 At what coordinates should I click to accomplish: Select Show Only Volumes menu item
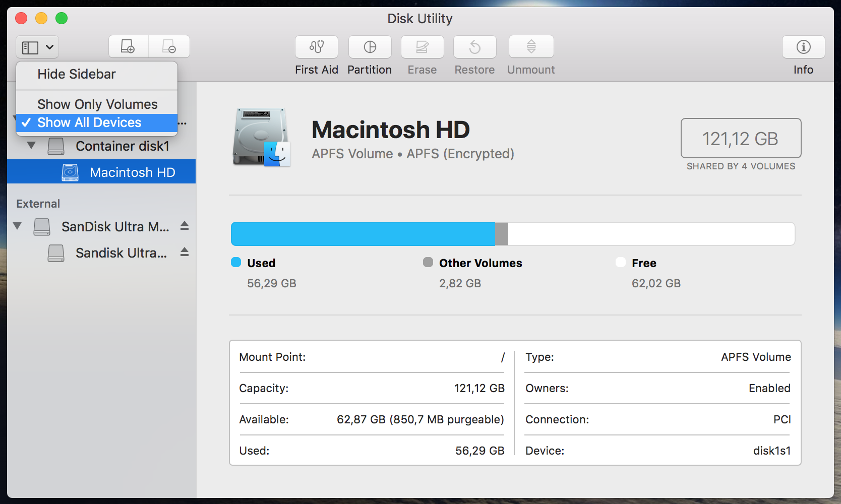[97, 104]
